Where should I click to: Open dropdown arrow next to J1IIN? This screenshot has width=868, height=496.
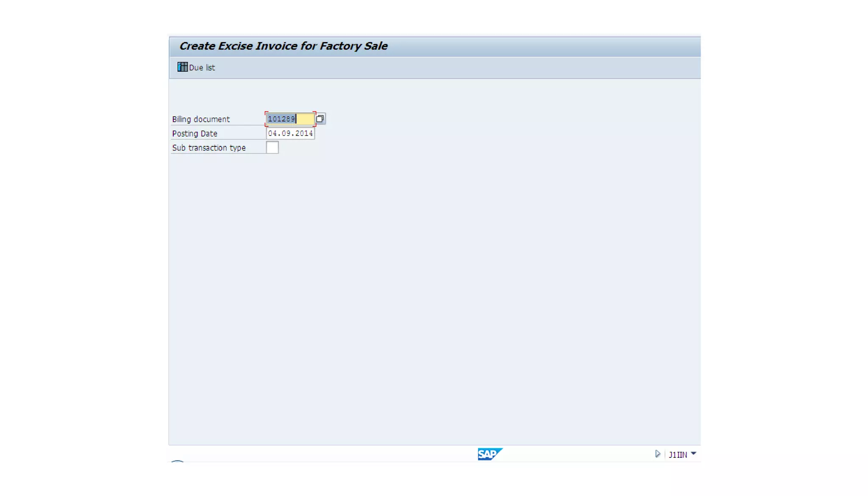pyautogui.click(x=694, y=454)
